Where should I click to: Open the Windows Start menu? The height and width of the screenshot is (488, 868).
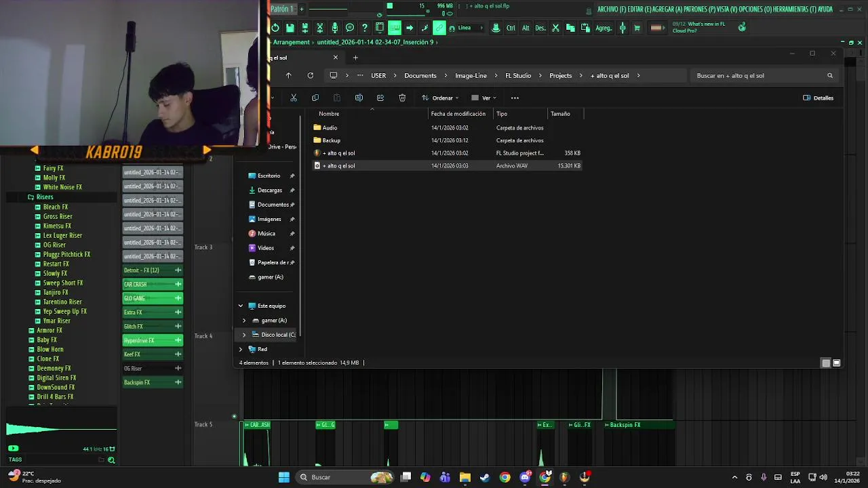pyautogui.click(x=284, y=477)
